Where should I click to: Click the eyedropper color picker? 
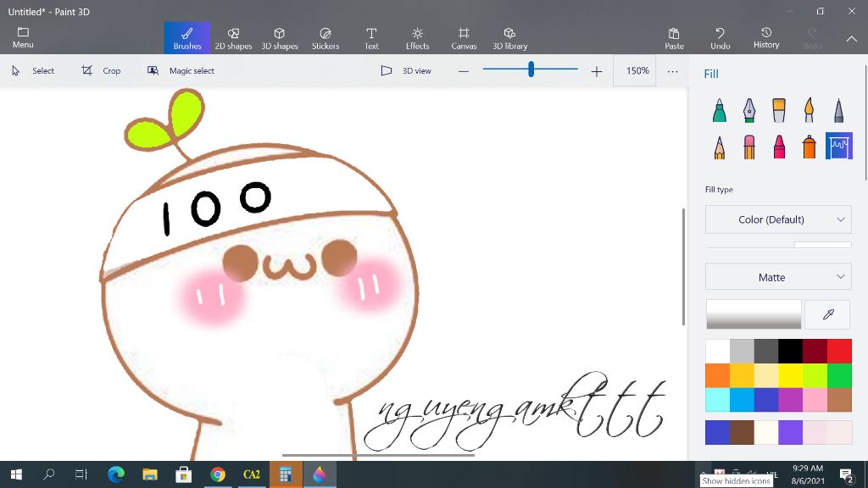(x=828, y=314)
